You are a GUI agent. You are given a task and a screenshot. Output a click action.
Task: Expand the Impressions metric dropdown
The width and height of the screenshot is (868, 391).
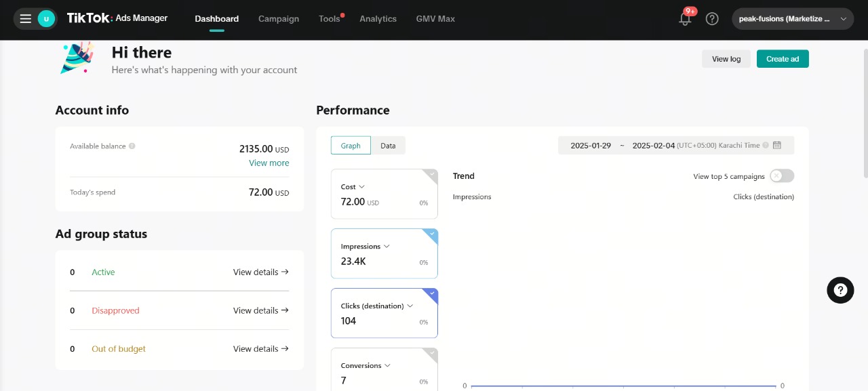[x=387, y=247]
